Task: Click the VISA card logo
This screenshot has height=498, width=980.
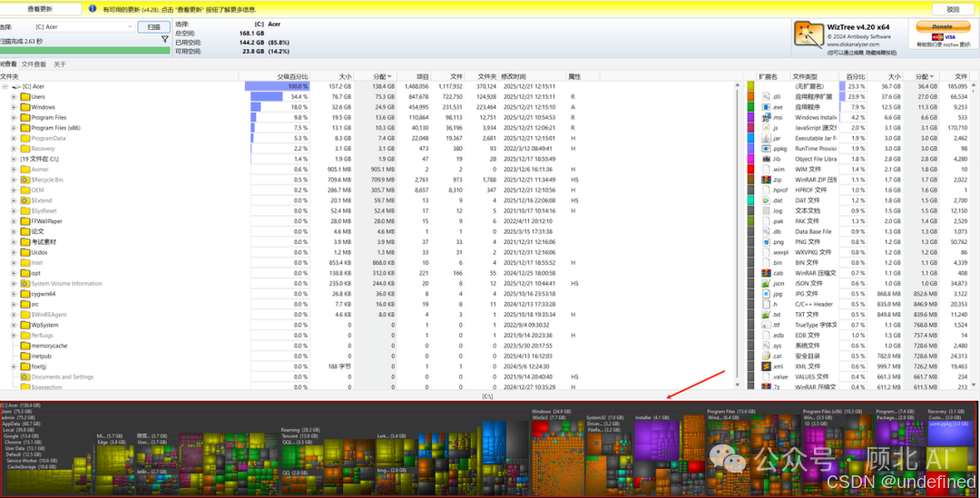Action: click(x=951, y=37)
